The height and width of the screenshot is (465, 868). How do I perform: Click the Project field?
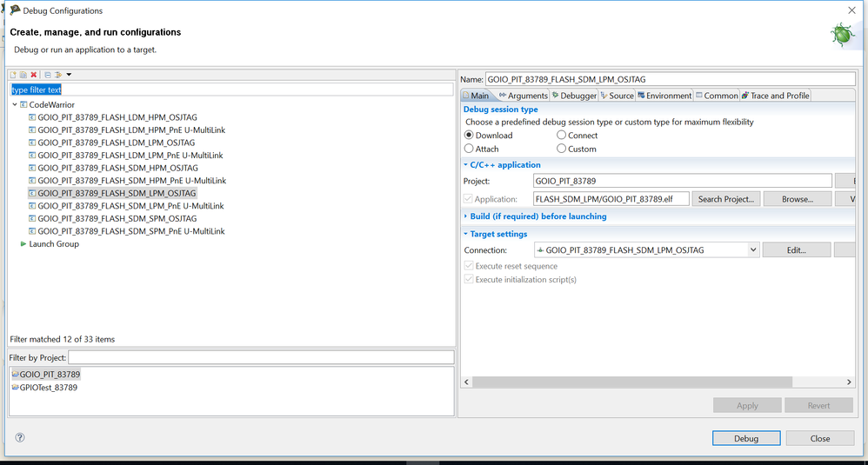tap(683, 181)
